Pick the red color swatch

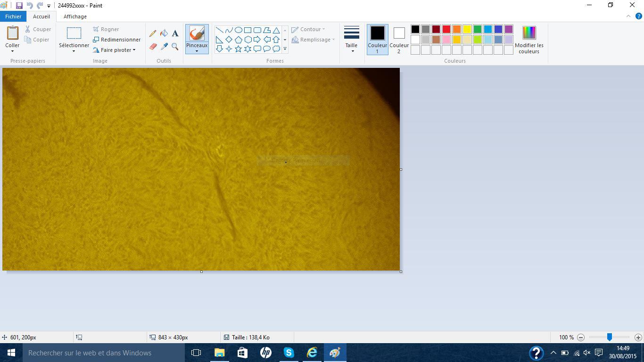pyautogui.click(x=446, y=29)
